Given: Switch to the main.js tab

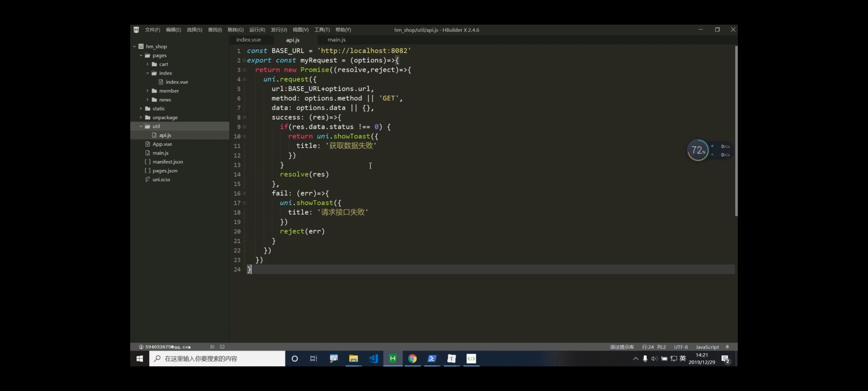Looking at the screenshot, I should pos(336,40).
